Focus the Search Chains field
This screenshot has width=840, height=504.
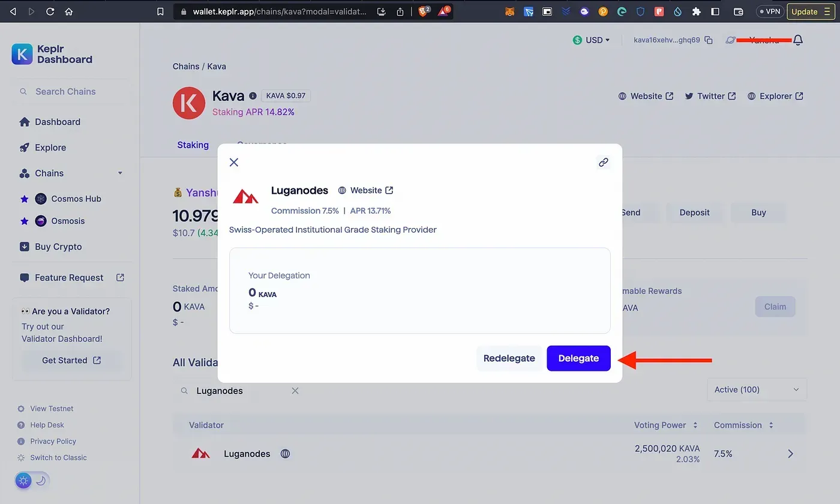pyautogui.click(x=71, y=91)
